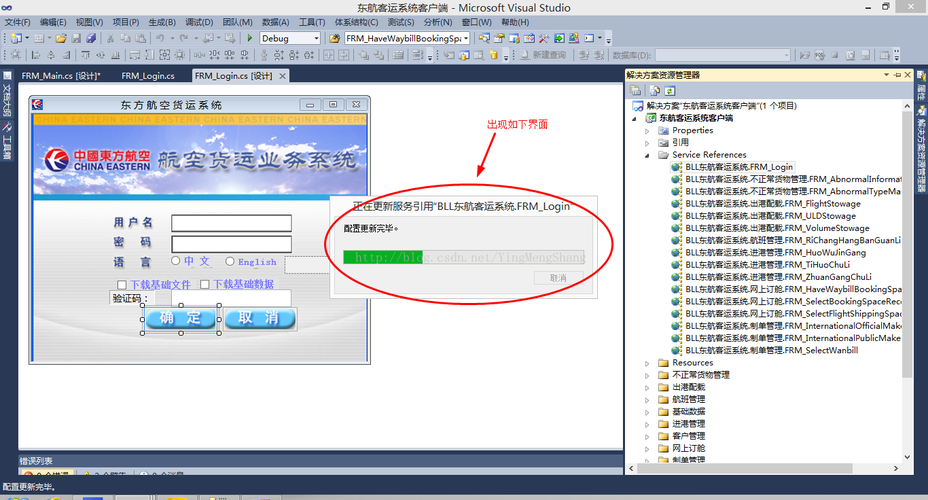
Task: Select the English language radio button
Action: tap(230, 261)
